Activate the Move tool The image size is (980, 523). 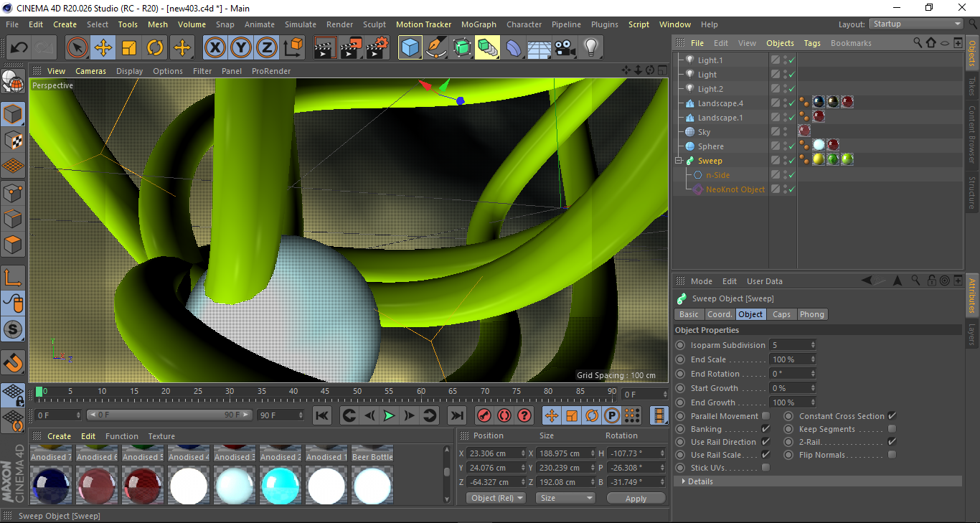103,48
